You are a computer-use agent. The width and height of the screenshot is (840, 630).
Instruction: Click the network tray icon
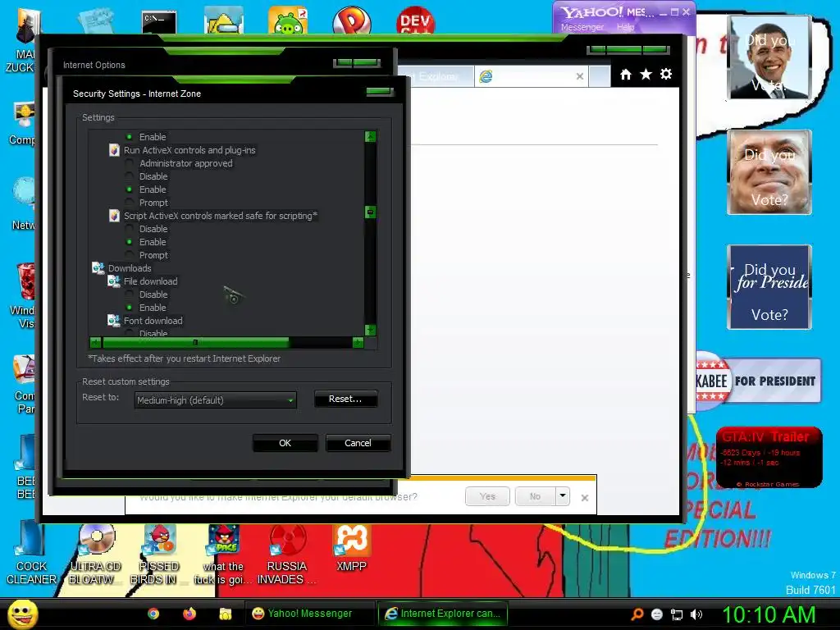677,614
